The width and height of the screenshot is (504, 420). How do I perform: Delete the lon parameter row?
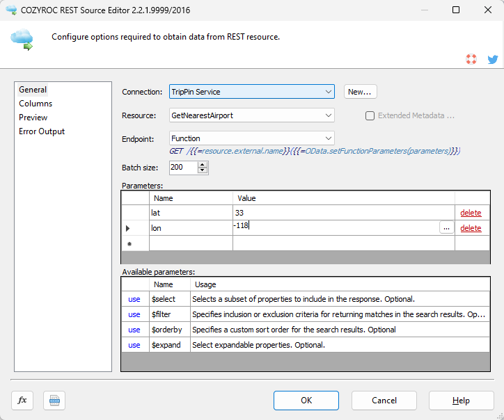point(471,228)
